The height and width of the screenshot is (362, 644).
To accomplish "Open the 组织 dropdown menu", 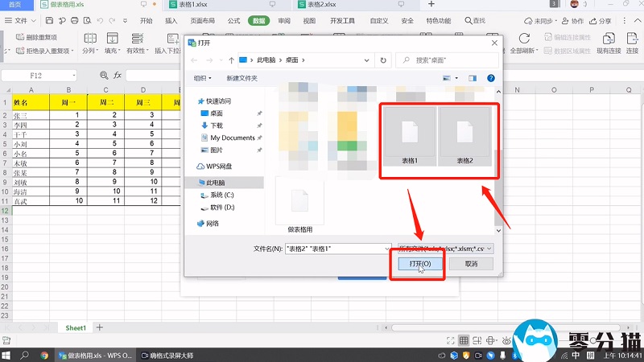I will pos(202,78).
